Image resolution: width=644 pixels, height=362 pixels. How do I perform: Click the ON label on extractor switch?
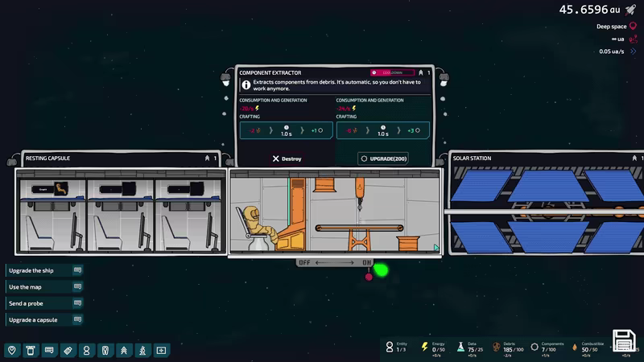366,263
